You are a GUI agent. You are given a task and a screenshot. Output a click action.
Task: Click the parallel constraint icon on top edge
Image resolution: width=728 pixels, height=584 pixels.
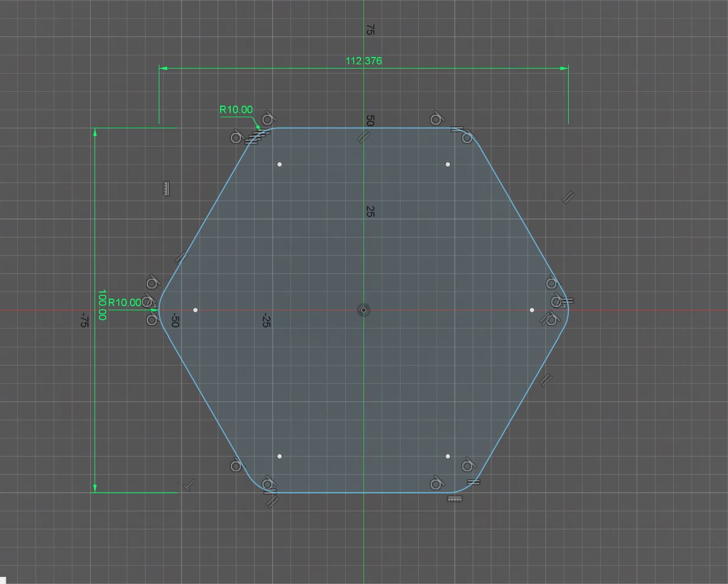(362, 137)
